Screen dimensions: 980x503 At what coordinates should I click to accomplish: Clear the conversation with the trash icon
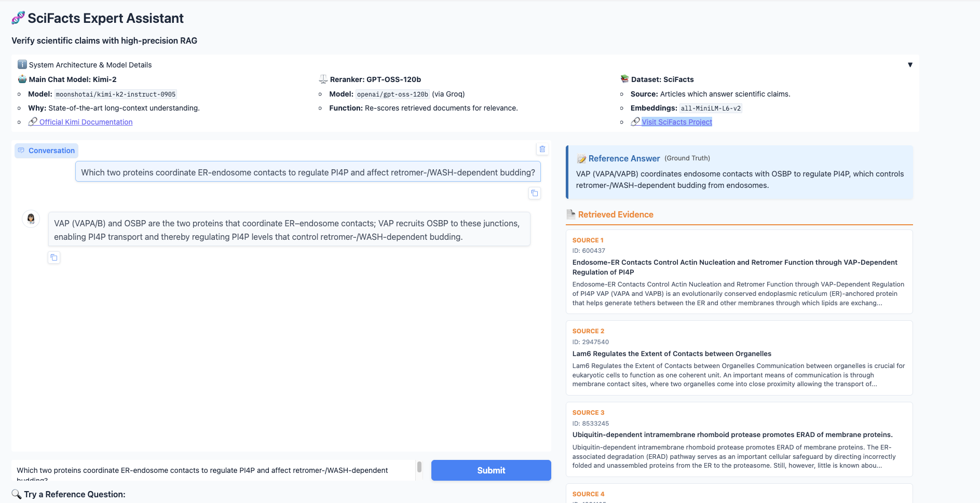pyautogui.click(x=542, y=149)
